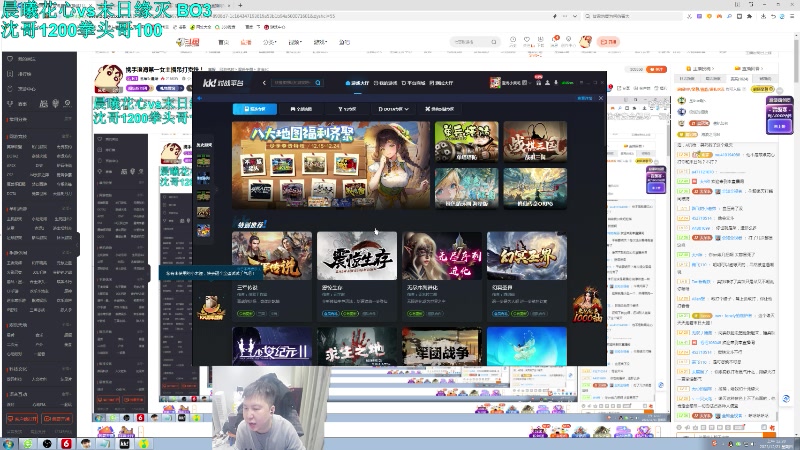
Task: Open the yellow-green taskbar icon
Action: [144, 443]
